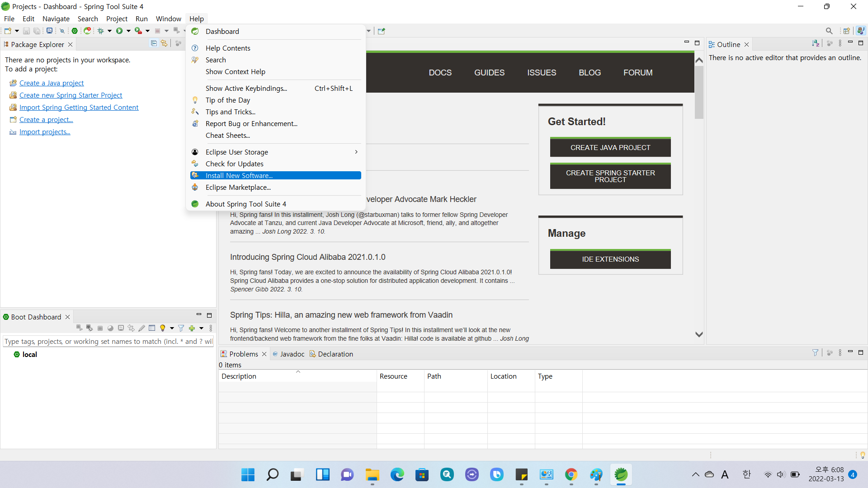Image resolution: width=868 pixels, height=488 pixels.
Task: Click the search magnifier icon at top right
Action: click(829, 31)
